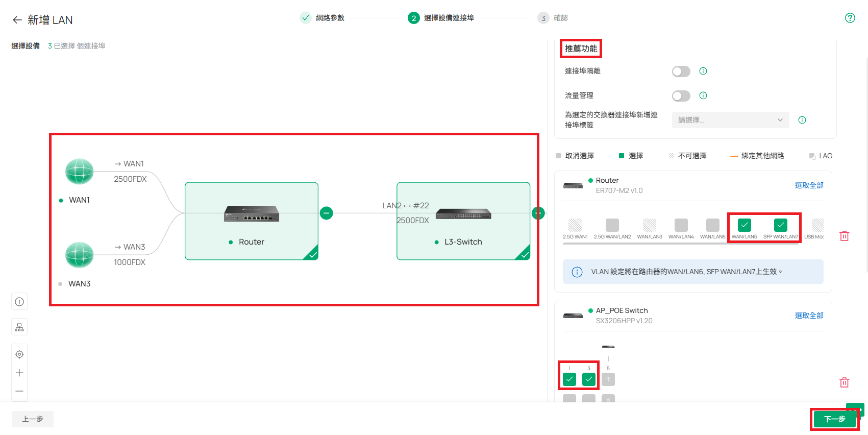Screen dimensions: 868x435
Task: Click the 上一步 button
Action: (x=33, y=419)
